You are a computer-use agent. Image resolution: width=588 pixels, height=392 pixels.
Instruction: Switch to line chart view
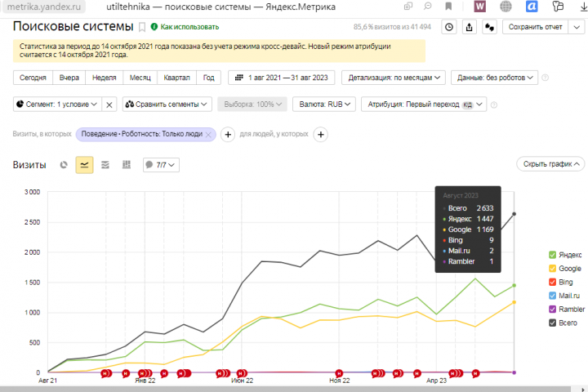pyautogui.click(x=84, y=165)
